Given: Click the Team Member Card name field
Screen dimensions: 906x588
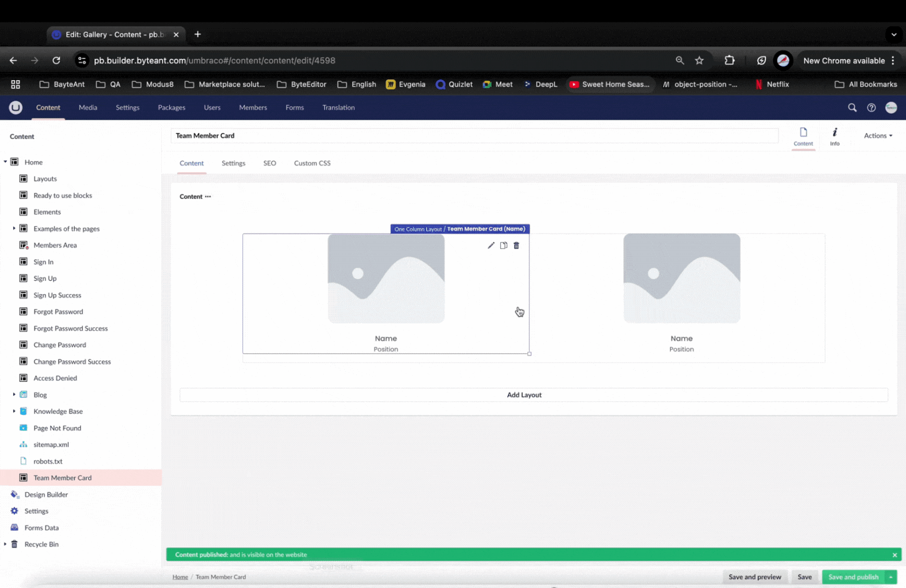Looking at the screenshot, I should (x=475, y=136).
